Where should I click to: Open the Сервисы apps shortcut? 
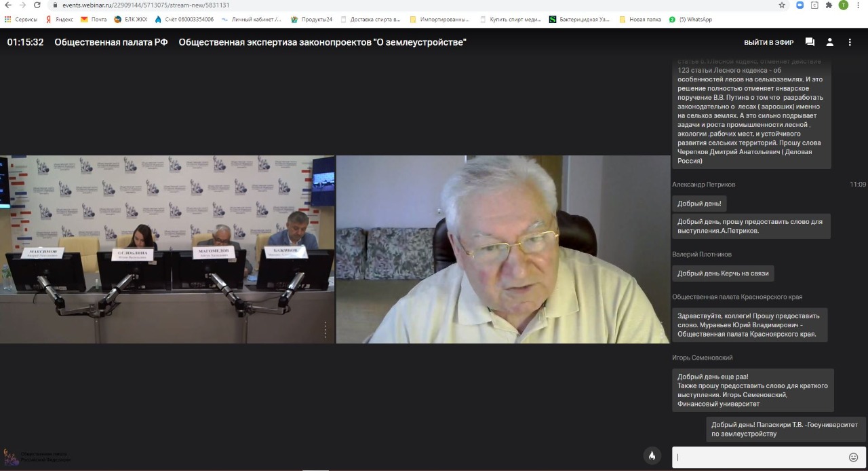pos(21,20)
